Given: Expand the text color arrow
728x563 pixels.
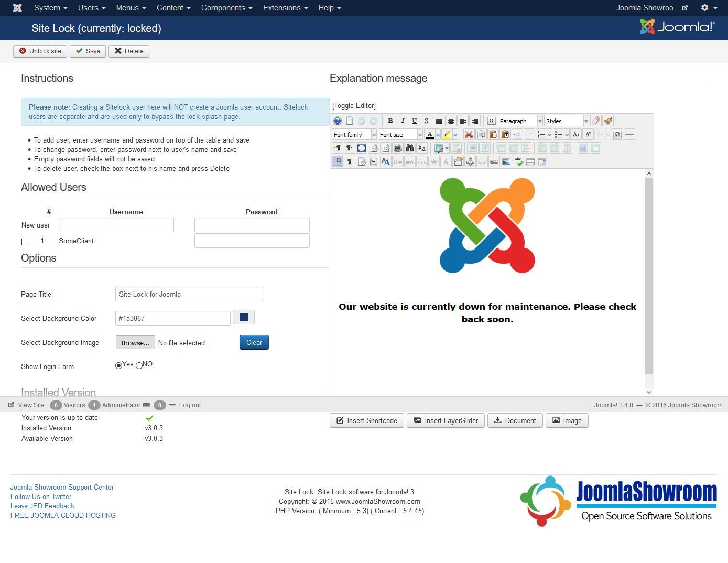Looking at the screenshot, I should (438, 135).
